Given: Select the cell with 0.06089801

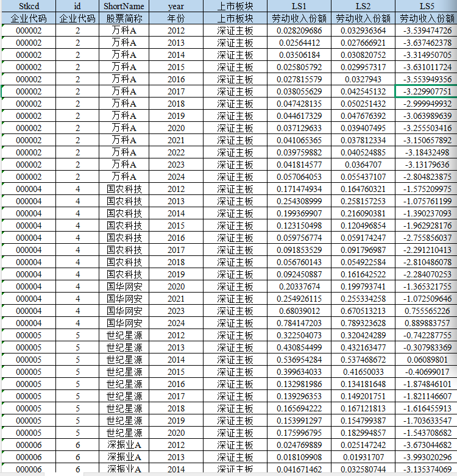Looking at the screenshot, I should (427, 360).
